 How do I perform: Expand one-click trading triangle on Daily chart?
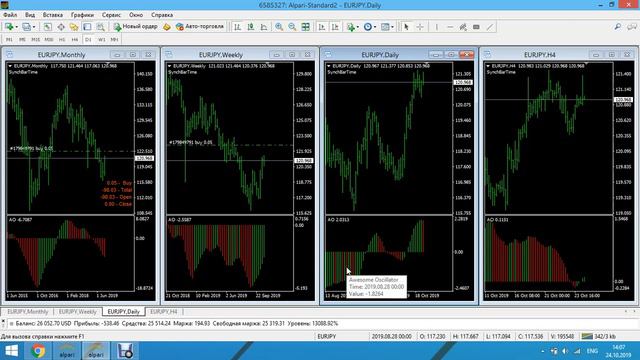click(329, 66)
